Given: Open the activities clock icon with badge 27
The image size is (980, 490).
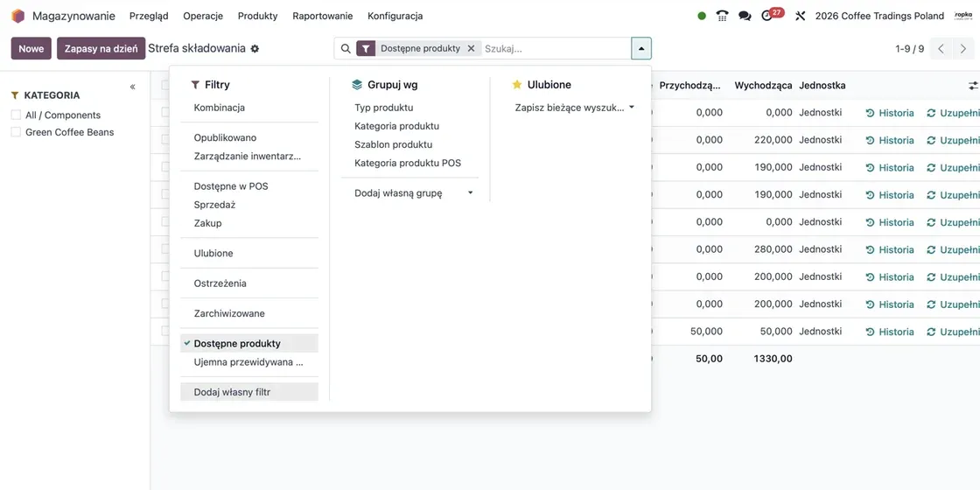Looking at the screenshot, I should tap(766, 17).
